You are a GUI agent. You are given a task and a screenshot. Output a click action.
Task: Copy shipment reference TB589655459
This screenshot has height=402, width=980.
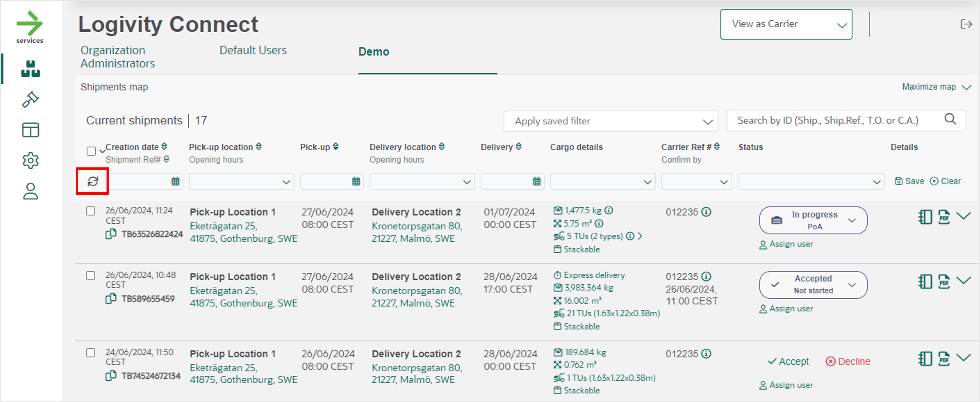(111, 298)
